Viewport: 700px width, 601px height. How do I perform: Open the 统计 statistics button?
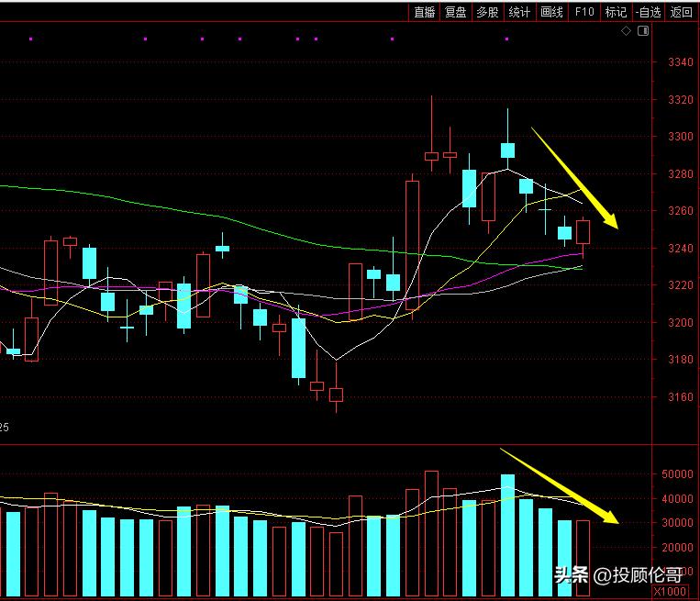pyautogui.click(x=519, y=12)
